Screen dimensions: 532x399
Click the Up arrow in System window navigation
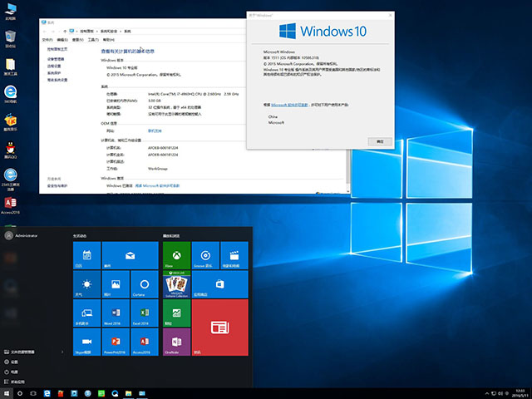[x=64, y=31]
